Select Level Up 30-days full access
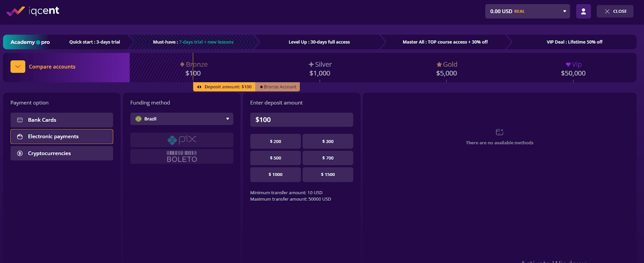 (x=319, y=42)
